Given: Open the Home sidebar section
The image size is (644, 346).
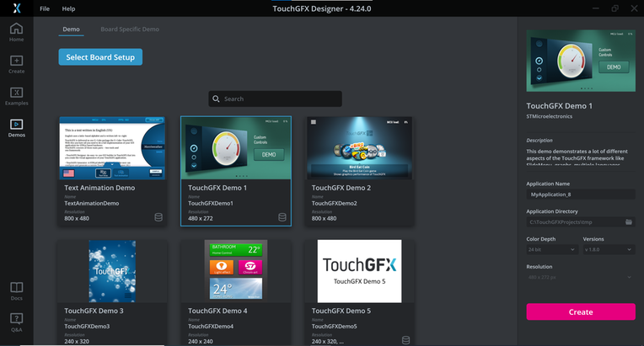Looking at the screenshot, I should (16, 32).
